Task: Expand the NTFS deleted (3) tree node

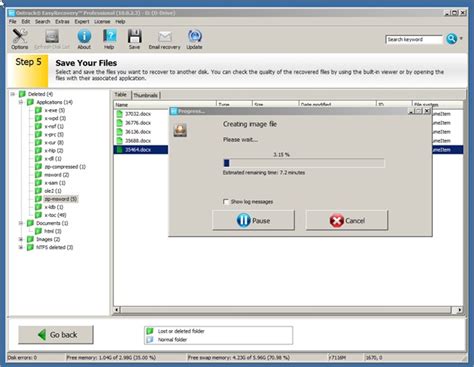Action: [x=21, y=247]
